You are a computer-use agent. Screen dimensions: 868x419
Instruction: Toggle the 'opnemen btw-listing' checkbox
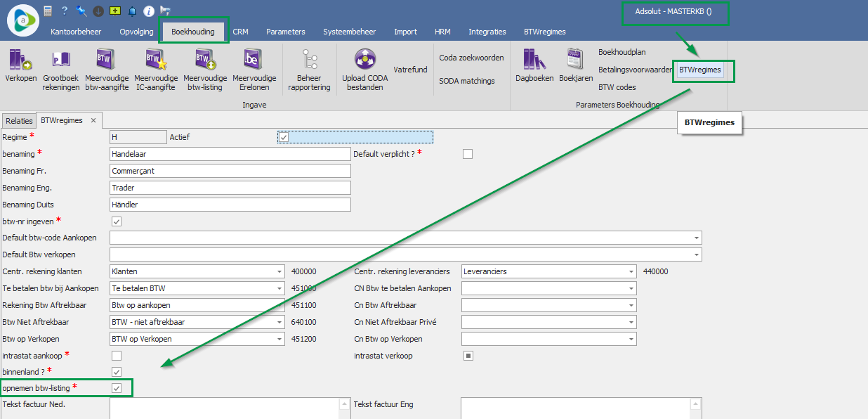tap(117, 388)
